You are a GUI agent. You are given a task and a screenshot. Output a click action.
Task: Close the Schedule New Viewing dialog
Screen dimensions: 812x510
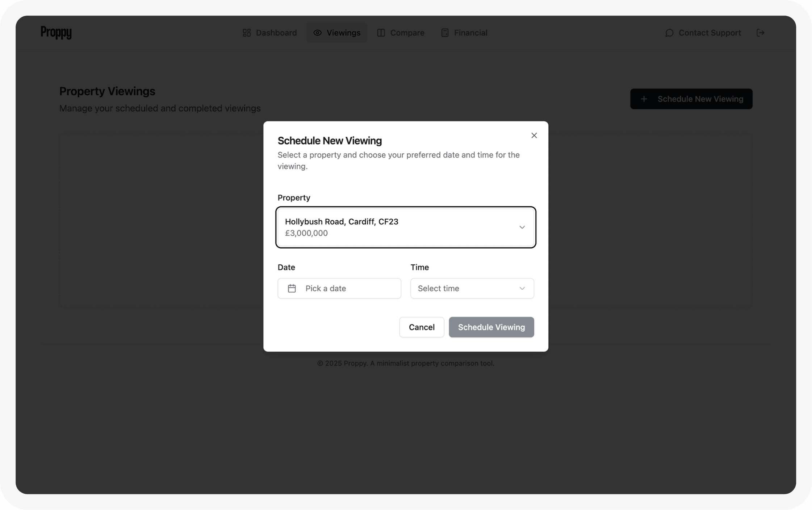[534, 135]
